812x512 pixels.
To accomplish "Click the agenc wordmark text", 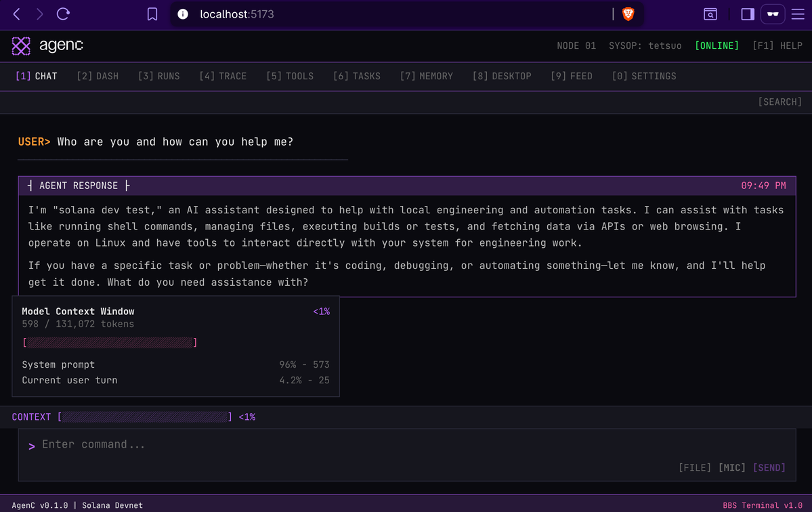I will click(61, 45).
